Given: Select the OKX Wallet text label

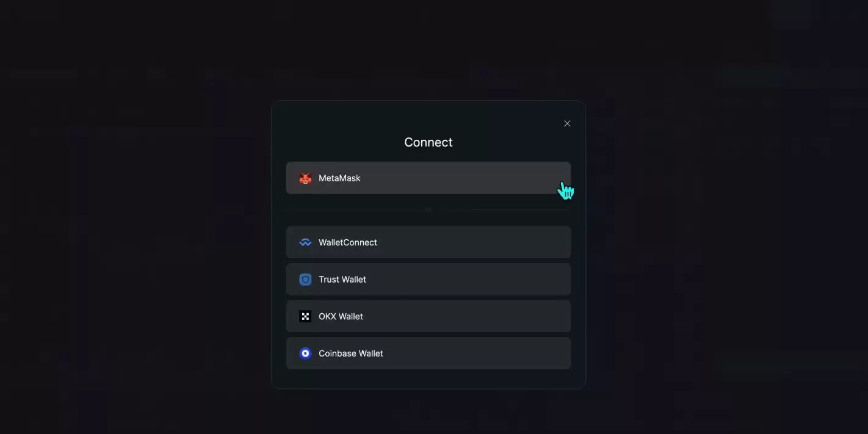Looking at the screenshot, I should coord(341,316).
